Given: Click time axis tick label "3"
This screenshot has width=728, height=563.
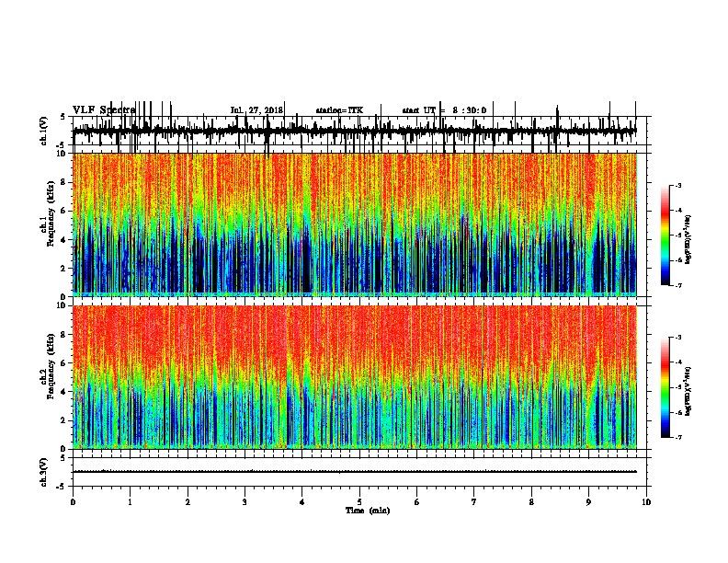Looking at the screenshot, I should click(245, 502).
